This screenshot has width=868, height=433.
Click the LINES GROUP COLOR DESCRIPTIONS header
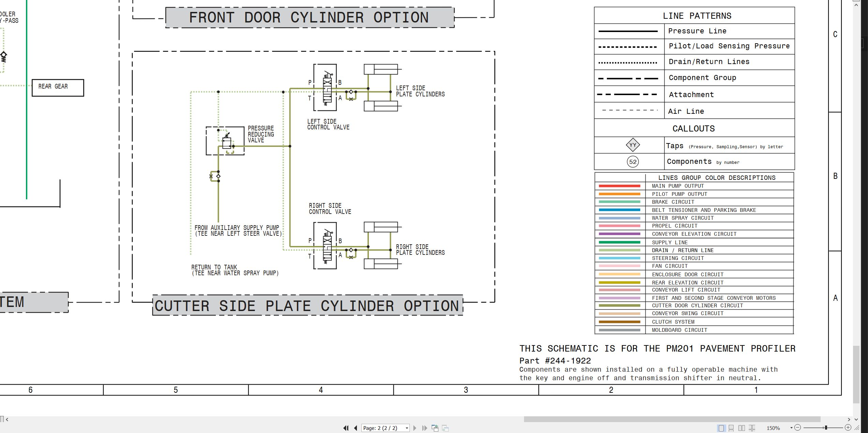717,178
